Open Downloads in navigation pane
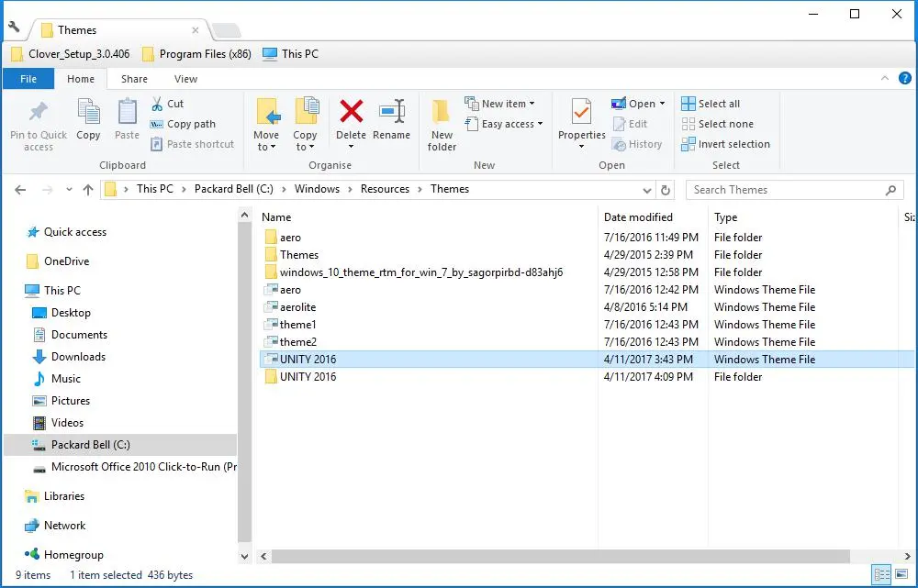918x588 pixels. coord(69,357)
